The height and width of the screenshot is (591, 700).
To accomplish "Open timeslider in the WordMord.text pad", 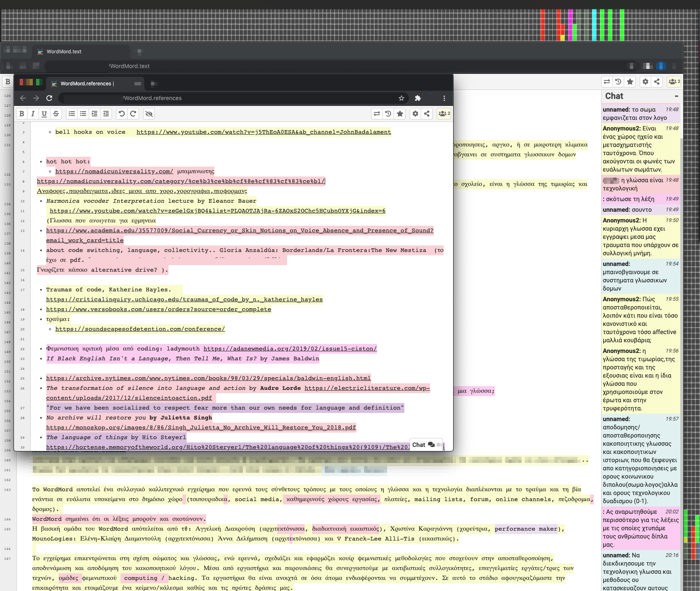I will pos(618,82).
